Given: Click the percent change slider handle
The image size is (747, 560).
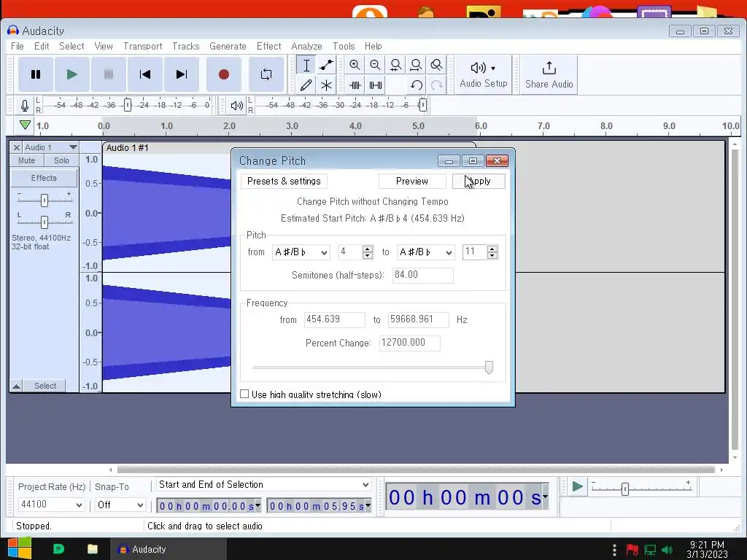Looking at the screenshot, I should pos(489,367).
